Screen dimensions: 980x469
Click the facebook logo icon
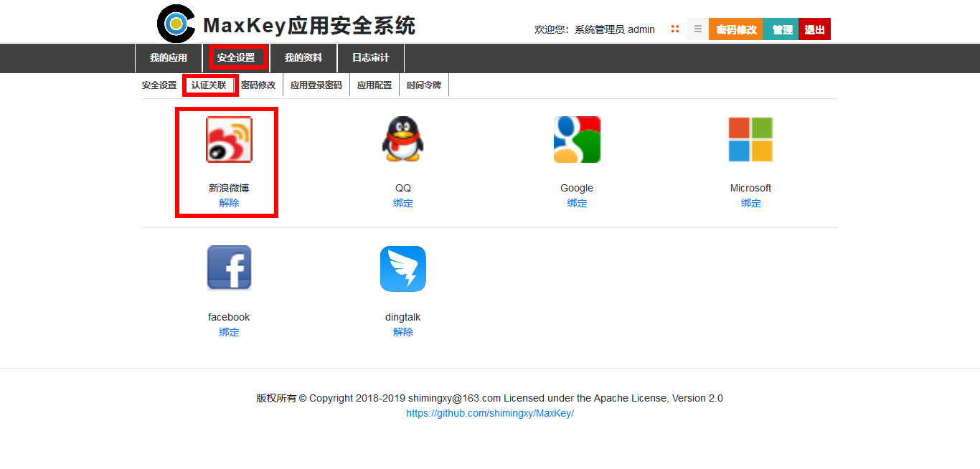point(229,267)
